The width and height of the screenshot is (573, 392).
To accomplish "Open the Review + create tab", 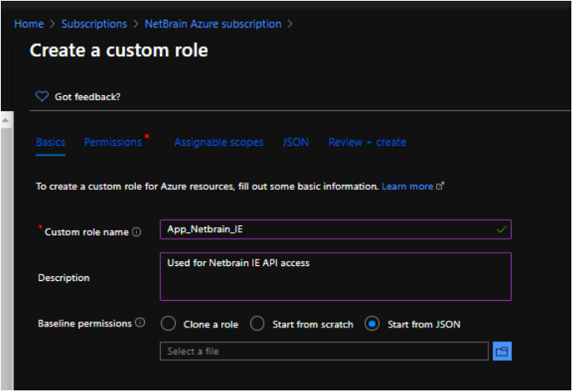I will (x=367, y=143).
